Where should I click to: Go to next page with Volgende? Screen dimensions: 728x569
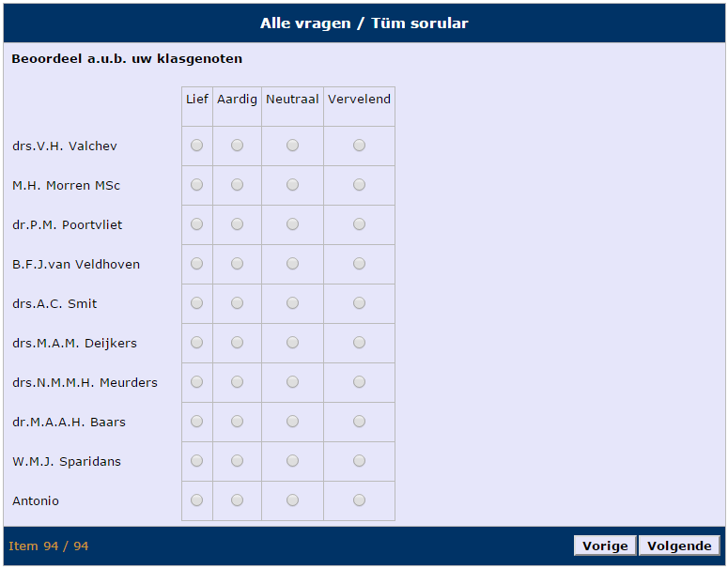point(679,546)
